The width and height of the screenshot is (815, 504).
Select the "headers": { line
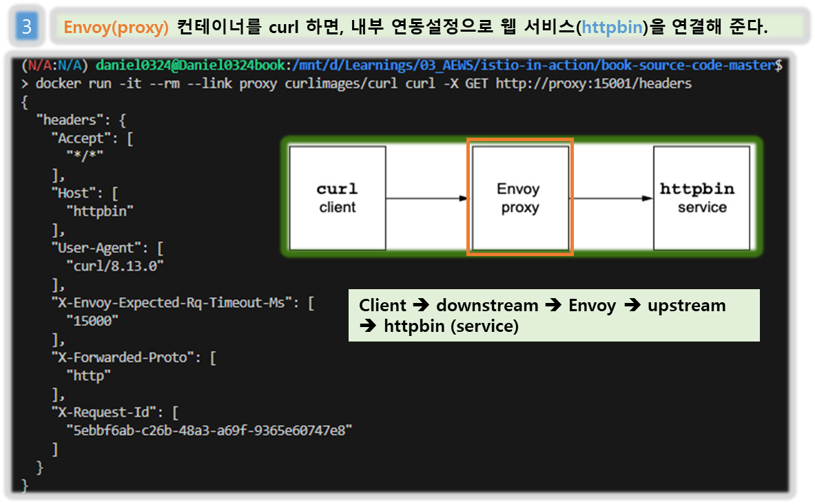point(81,120)
